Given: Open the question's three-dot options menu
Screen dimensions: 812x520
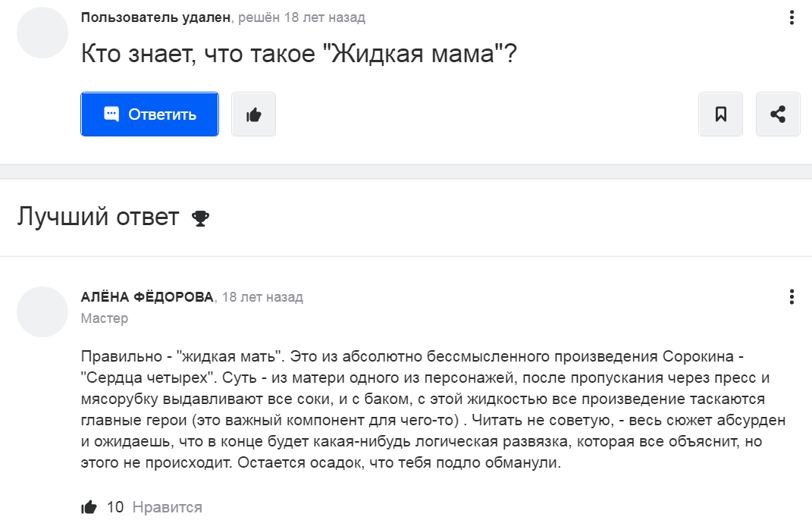Looking at the screenshot, I should [x=792, y=17].
